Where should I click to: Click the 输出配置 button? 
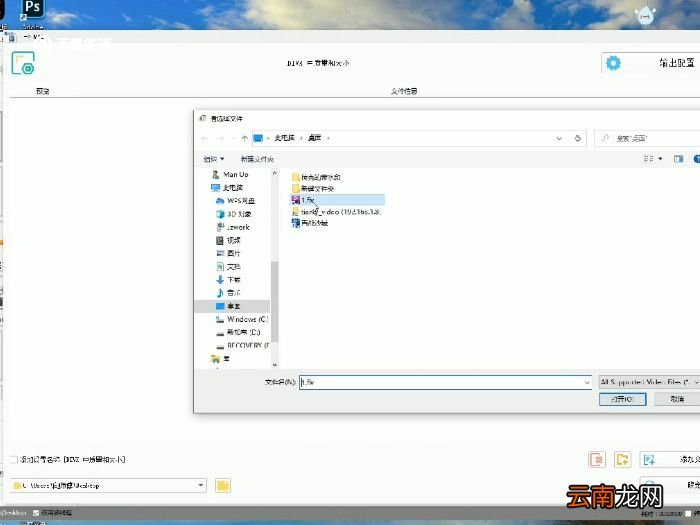[x=652, y=63]
